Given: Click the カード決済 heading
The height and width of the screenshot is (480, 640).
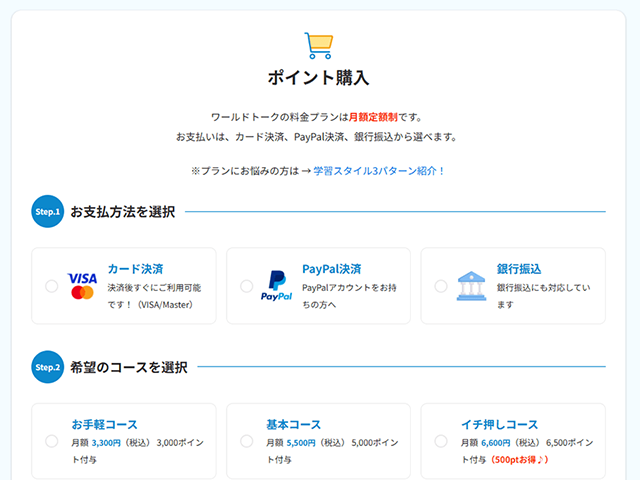Looking at the screenshot, I should coord(136,269).
